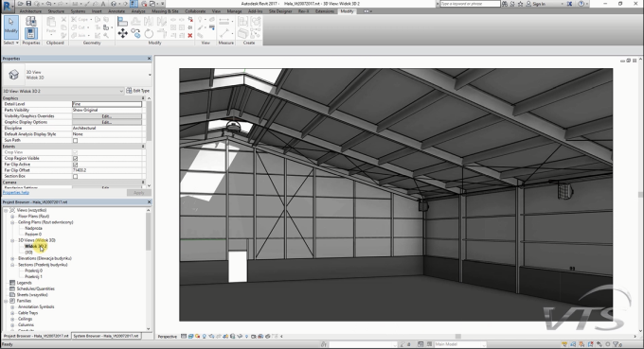Image resolution: width=644 pixels, height=349 pixels.
Task: Open the type selector dropdown for 3D View
Action: pos(150,75)
